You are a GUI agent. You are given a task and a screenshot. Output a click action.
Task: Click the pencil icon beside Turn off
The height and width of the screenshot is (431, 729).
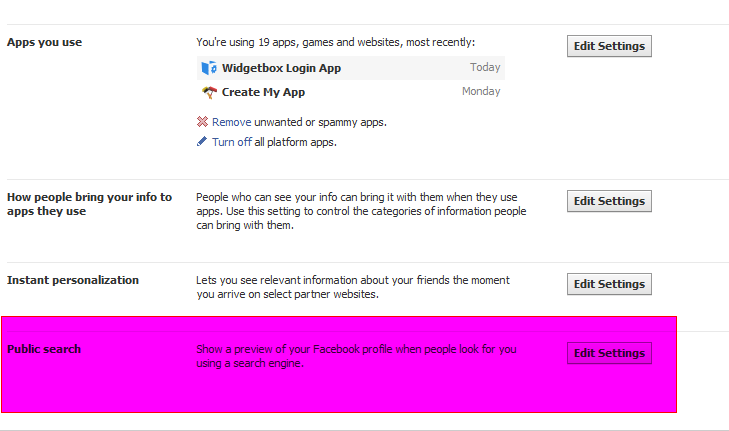203,142
